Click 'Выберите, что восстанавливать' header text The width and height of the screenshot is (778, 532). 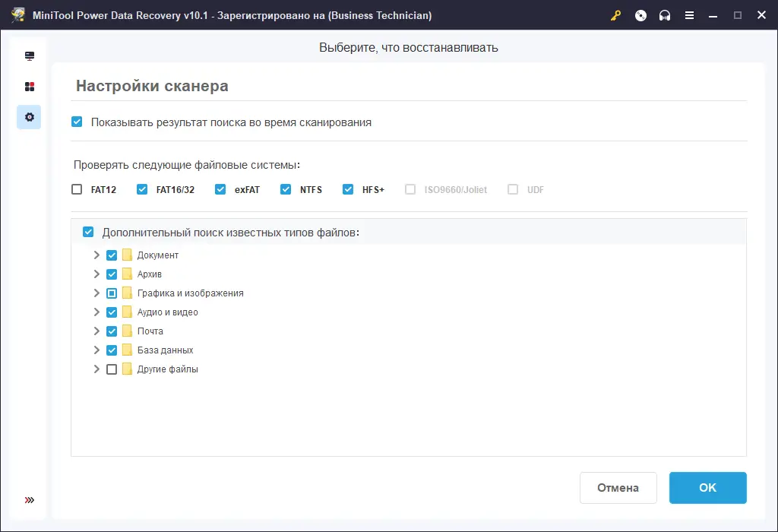coord(408,48)
